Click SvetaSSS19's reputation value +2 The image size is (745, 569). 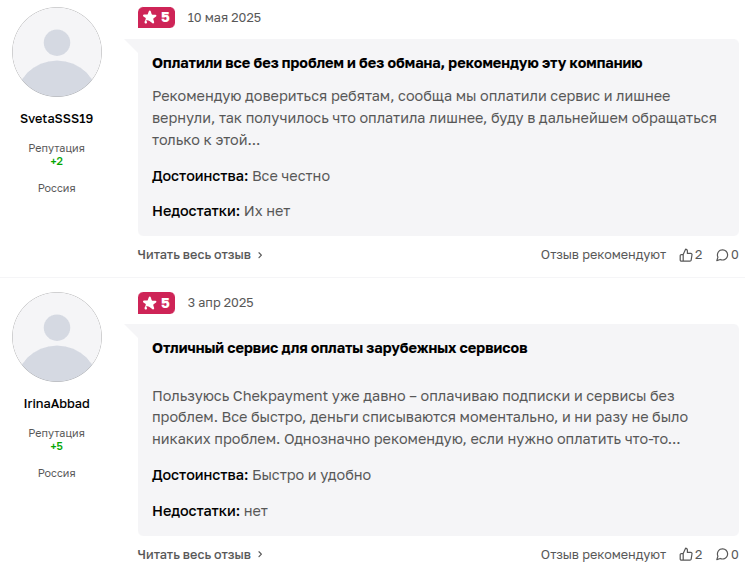click(x=57, y=161)
